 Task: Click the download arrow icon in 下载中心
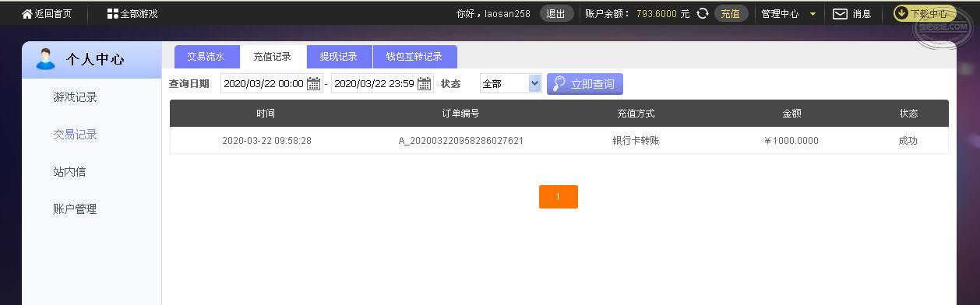(901, 13)
